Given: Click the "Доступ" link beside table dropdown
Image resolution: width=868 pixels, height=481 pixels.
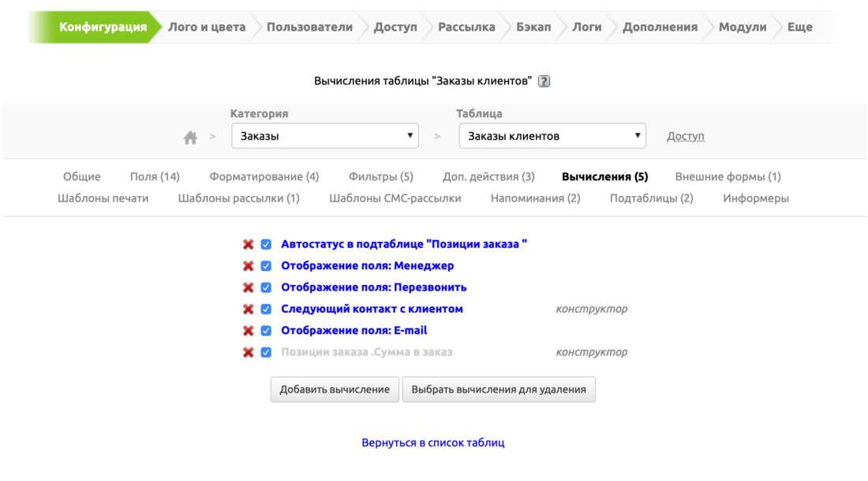Looking at the screenshot, I should click(x=685, y=136).
